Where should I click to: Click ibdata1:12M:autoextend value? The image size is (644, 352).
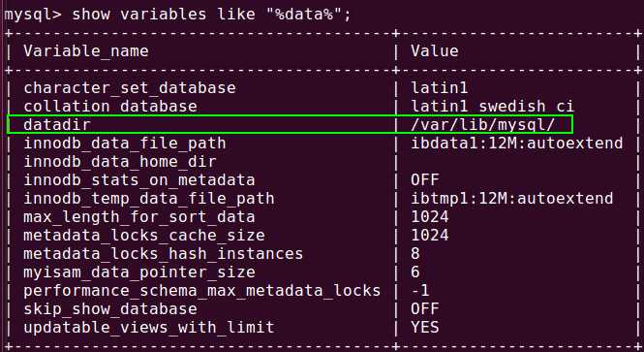pos(517,144)
